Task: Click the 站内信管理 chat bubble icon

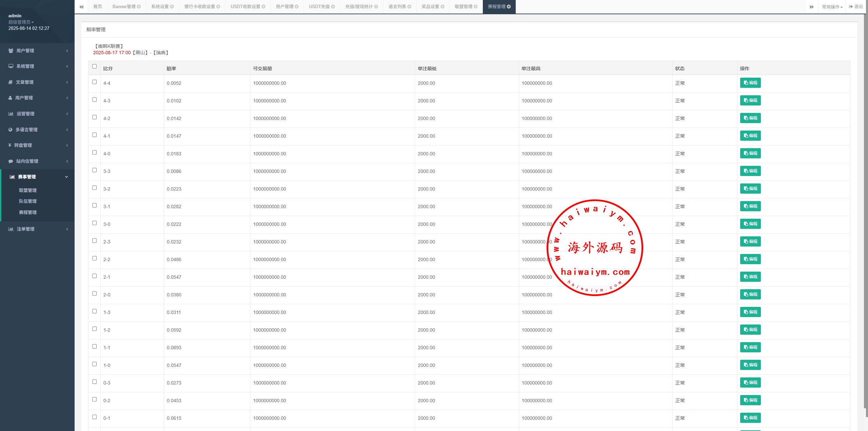Action: 11,161
